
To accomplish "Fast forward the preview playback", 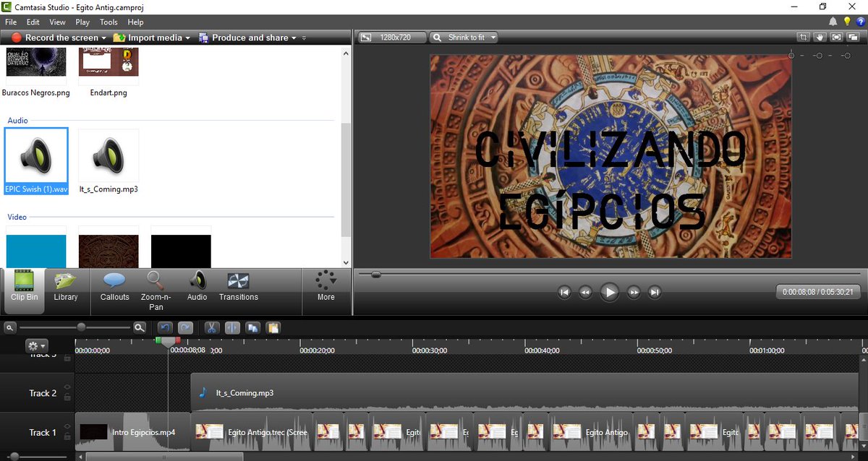I will pos(634,292).
